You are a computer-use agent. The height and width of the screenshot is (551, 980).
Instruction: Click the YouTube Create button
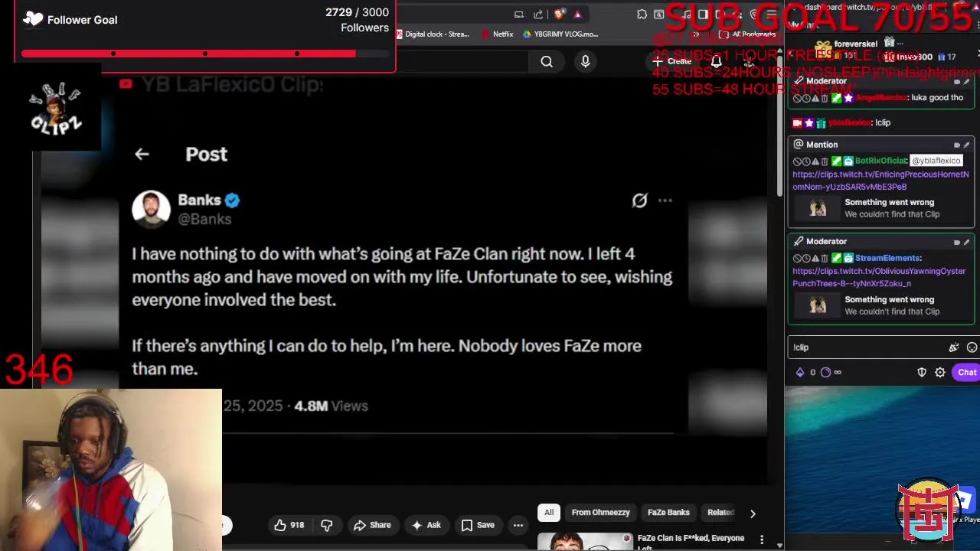[x=671, y=61]
